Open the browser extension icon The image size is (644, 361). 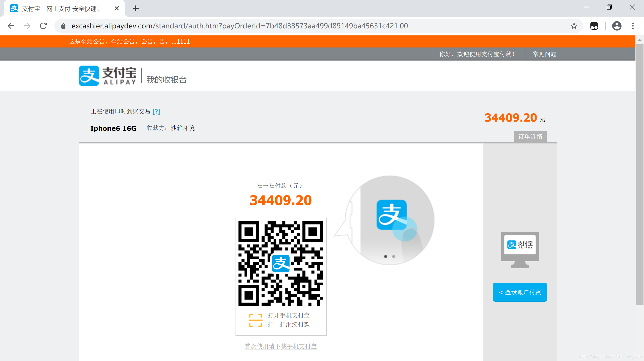point(594,26)
